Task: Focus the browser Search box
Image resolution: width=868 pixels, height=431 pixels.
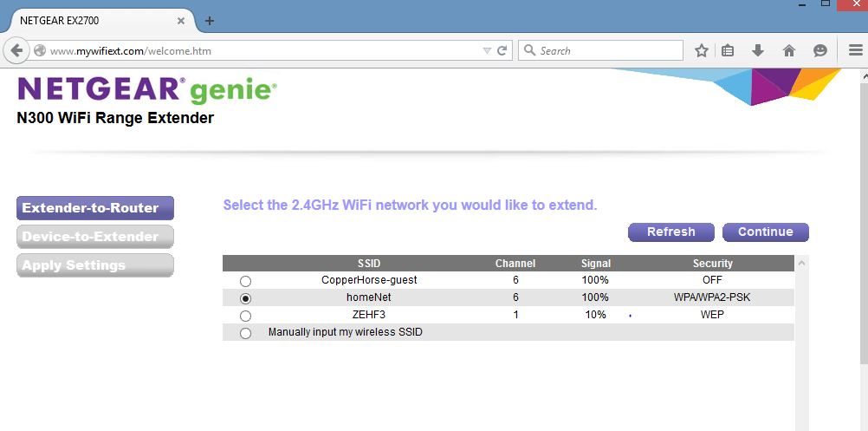Action: (600, 50)
